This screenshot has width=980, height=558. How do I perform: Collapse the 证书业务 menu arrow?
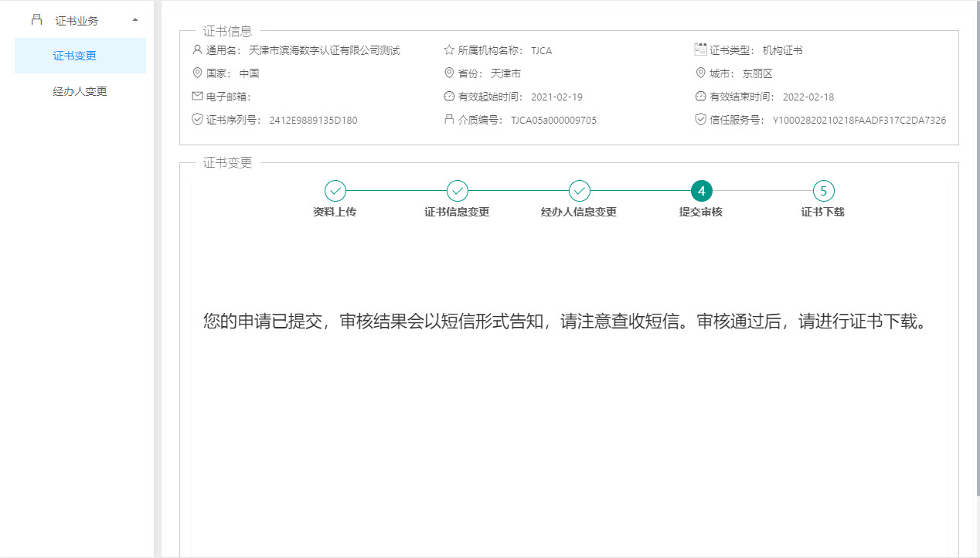pos(136,19)
